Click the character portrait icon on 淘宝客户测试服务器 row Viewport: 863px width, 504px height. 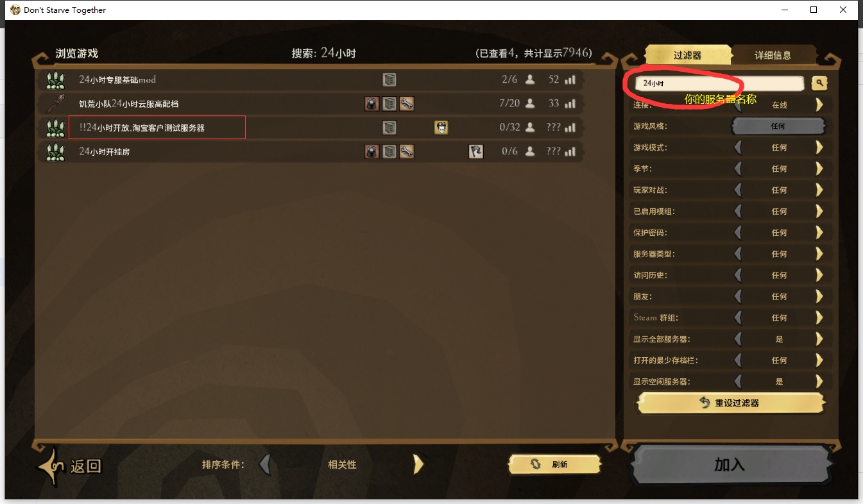(x=441, y=128)
